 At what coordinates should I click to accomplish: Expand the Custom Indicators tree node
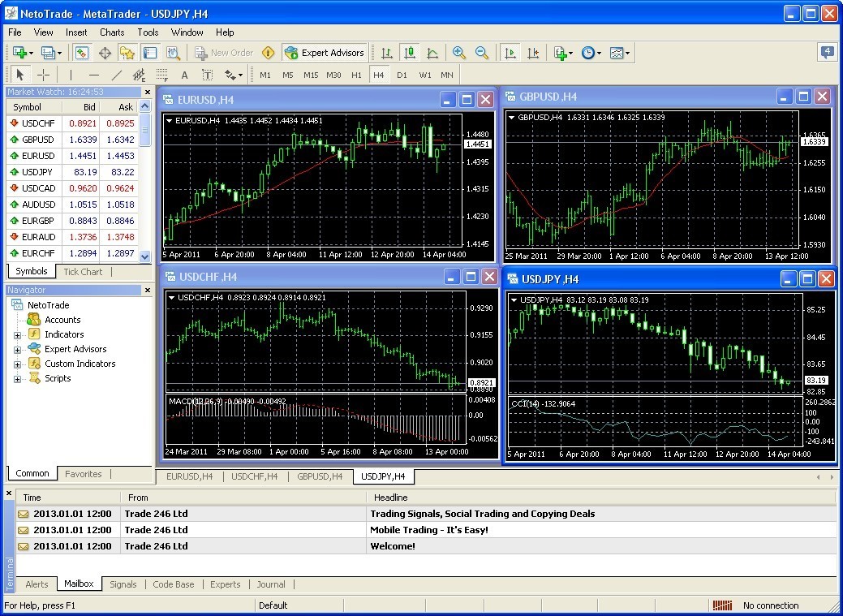(17, 364)
